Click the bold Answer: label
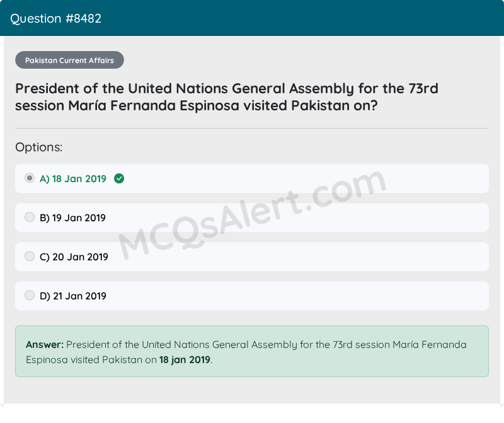 click(45, 344)
